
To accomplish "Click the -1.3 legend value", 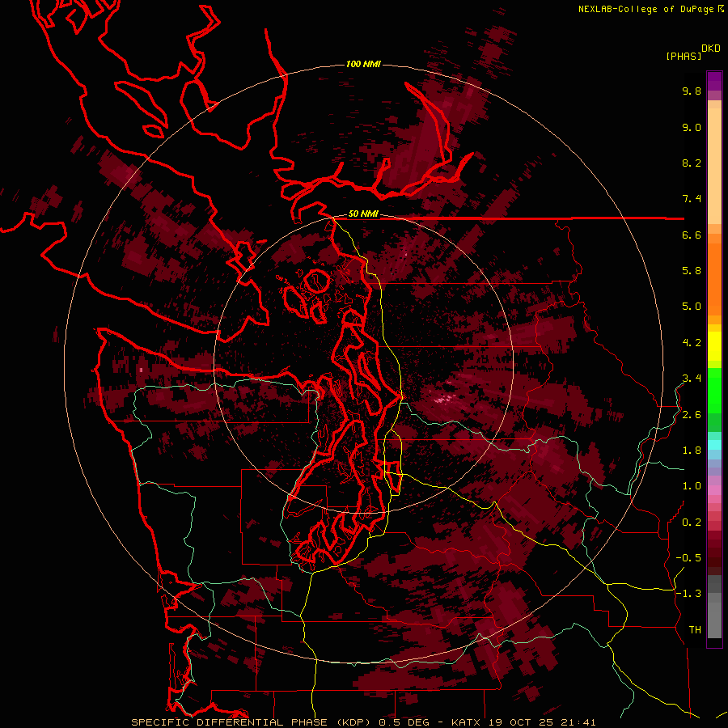I will pyautogui.click(x=688, y=594).
